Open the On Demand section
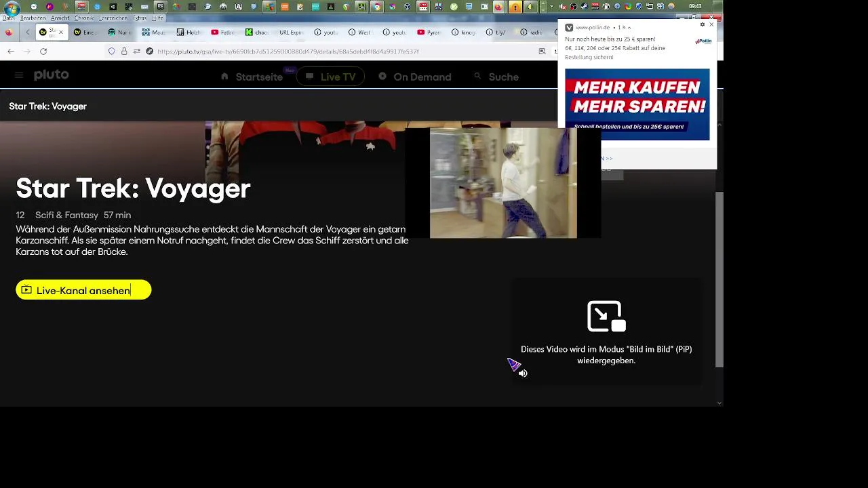868x488 pixels. coord(414,77)
